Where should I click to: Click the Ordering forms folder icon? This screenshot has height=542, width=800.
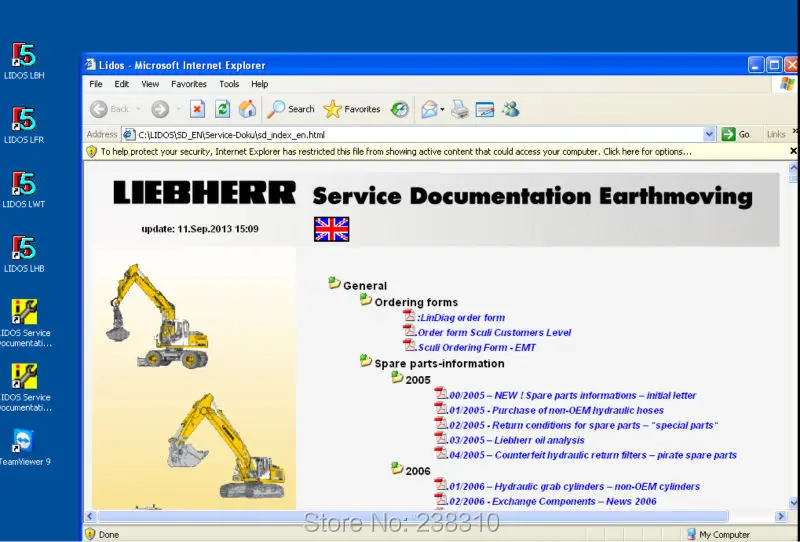366,300
